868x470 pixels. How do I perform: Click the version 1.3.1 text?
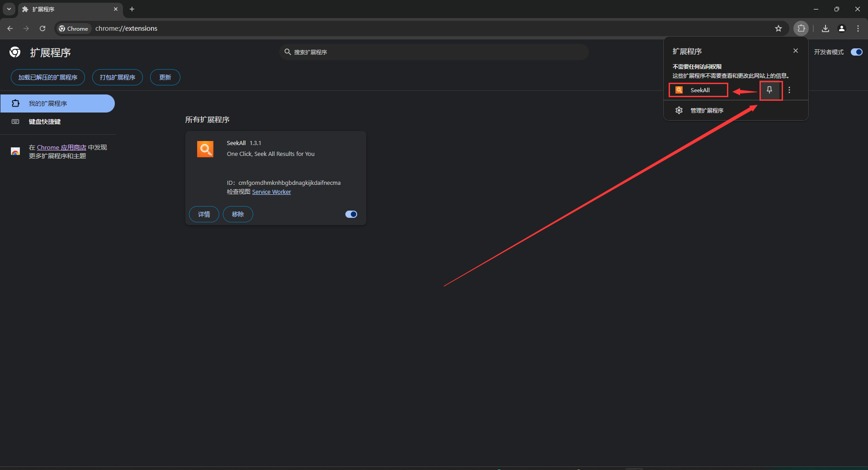(255, 143)
